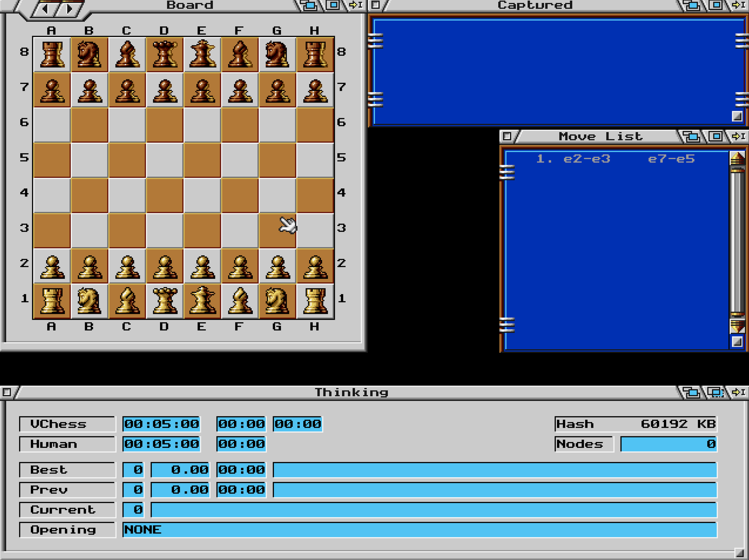Click the Best evaluation 0.00 field
Screen dimensions: 749x560
181,470
